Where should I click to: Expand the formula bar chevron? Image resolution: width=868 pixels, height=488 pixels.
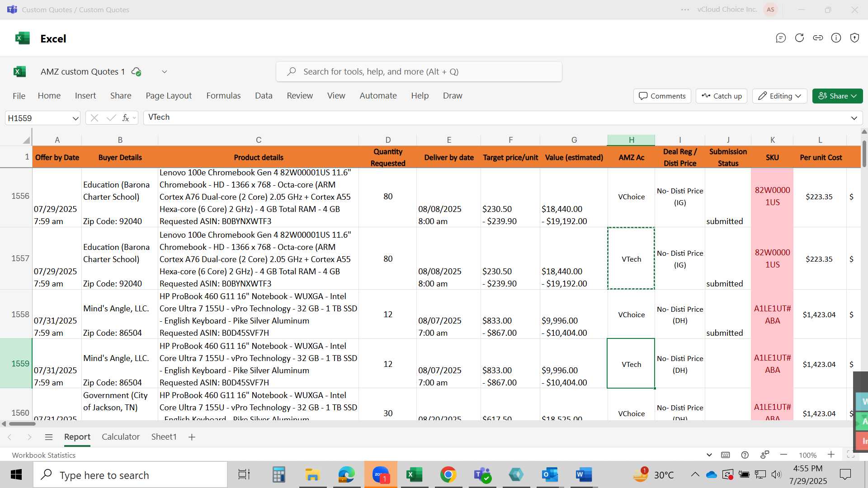[x=854, y=118]
